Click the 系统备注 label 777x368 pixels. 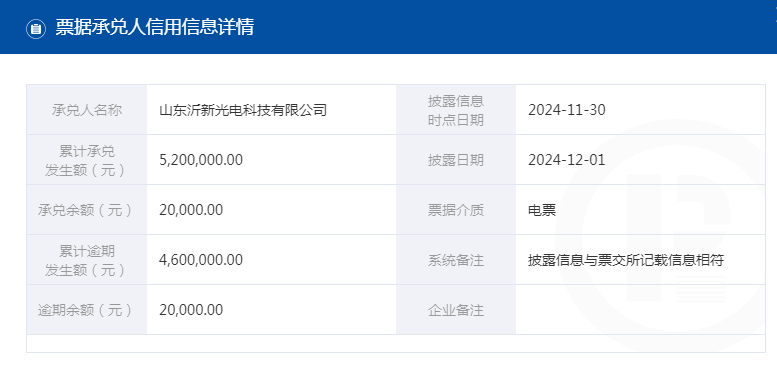[x=456, y=260]
